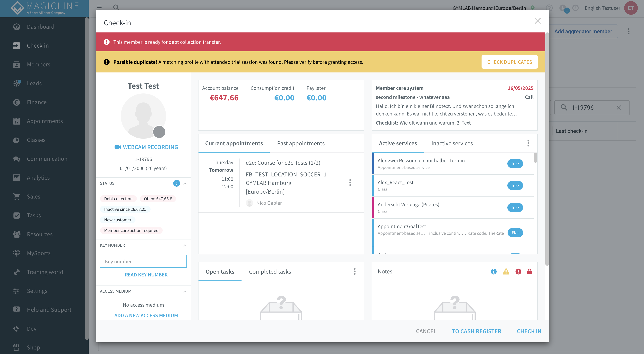Open the Active services three-dot menu
644x354 pixels.
528,143
